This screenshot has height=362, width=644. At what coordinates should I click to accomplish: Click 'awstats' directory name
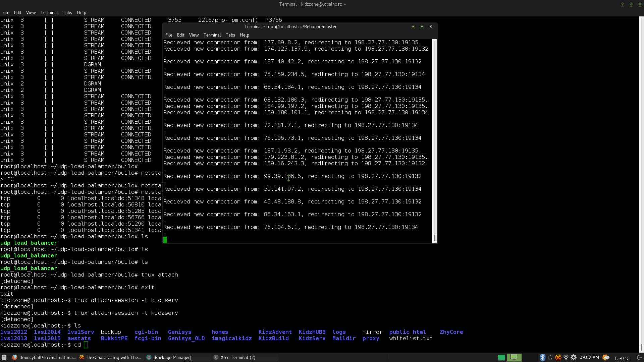coord(79,338)
